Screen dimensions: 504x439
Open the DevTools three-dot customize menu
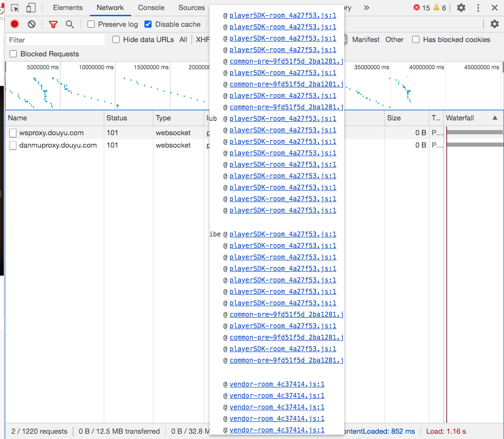[478, 8]
